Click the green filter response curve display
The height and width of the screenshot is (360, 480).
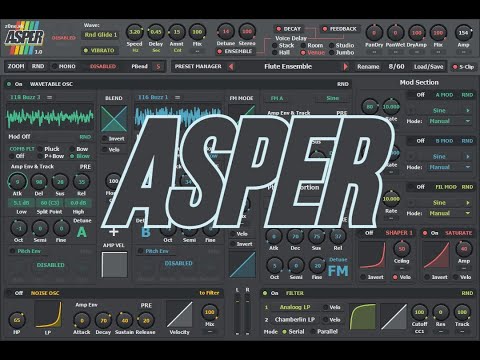pos(362,316)
